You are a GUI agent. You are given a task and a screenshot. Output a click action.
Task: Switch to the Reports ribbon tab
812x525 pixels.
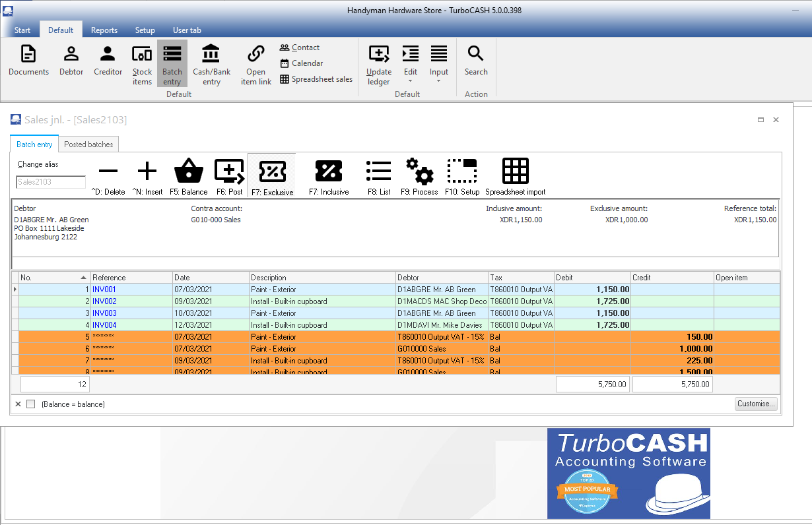[104, 30]
